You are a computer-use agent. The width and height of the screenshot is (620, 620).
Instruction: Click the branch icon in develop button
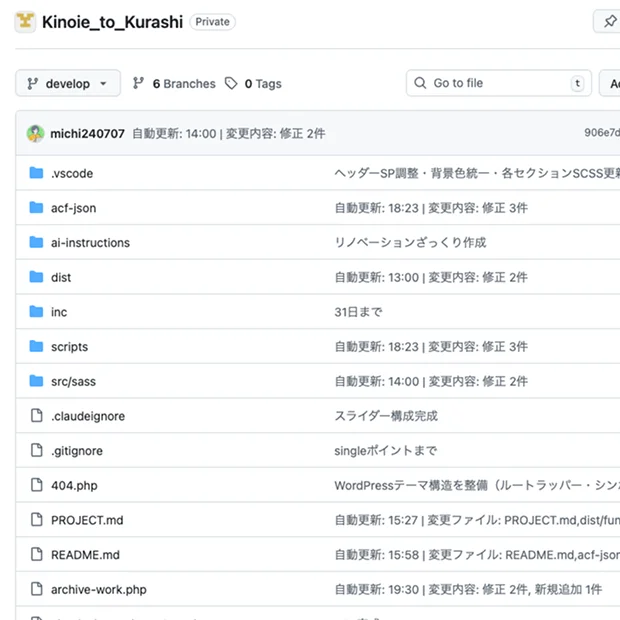pyautogui.click(x=32, y=83)
